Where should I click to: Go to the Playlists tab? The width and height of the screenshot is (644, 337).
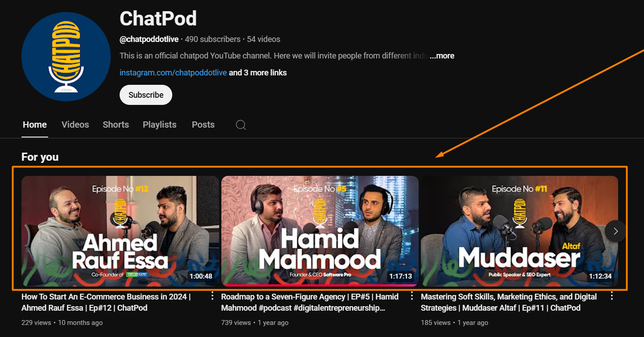tap(159, 125)
